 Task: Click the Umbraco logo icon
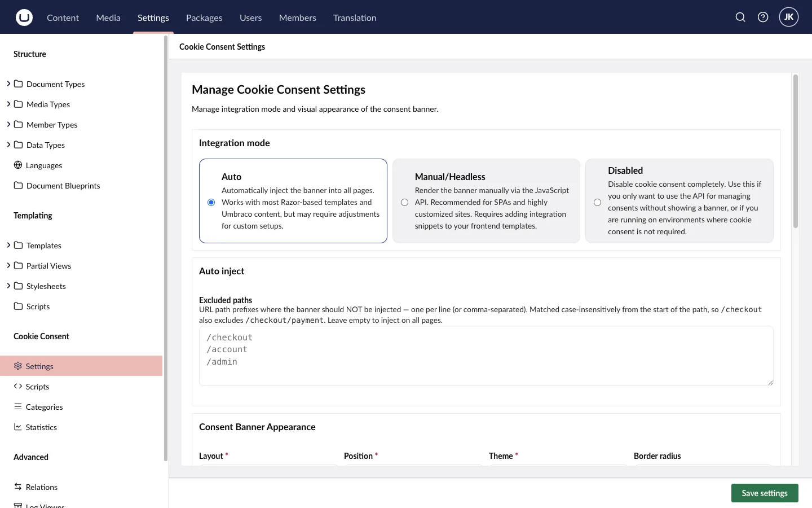(24, 17)
